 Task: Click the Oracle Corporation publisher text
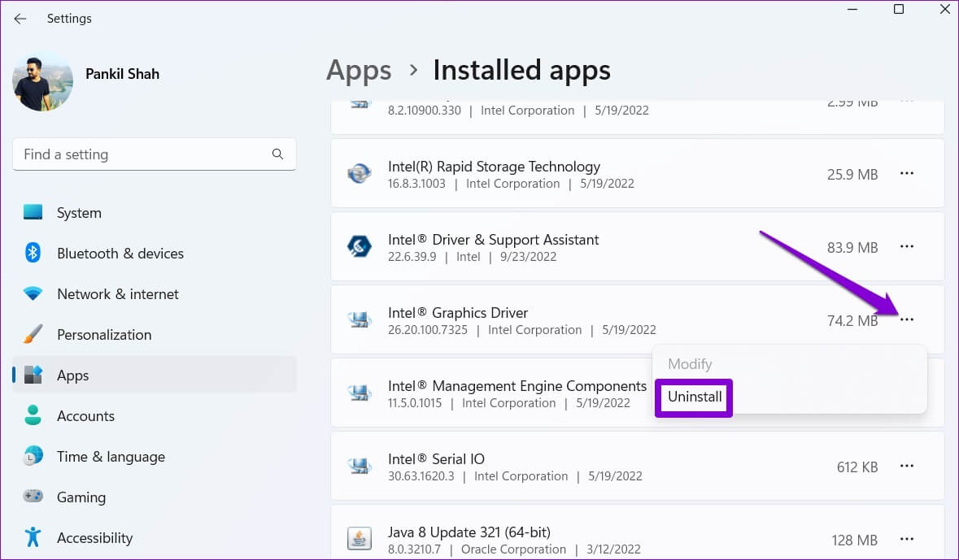click(x=513, y=549)
